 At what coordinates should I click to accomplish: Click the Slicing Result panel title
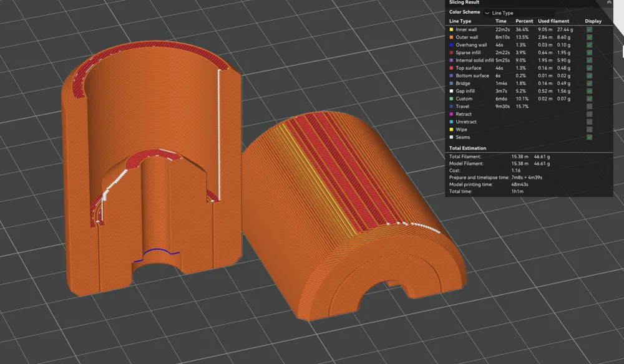[x=464, y=2]
